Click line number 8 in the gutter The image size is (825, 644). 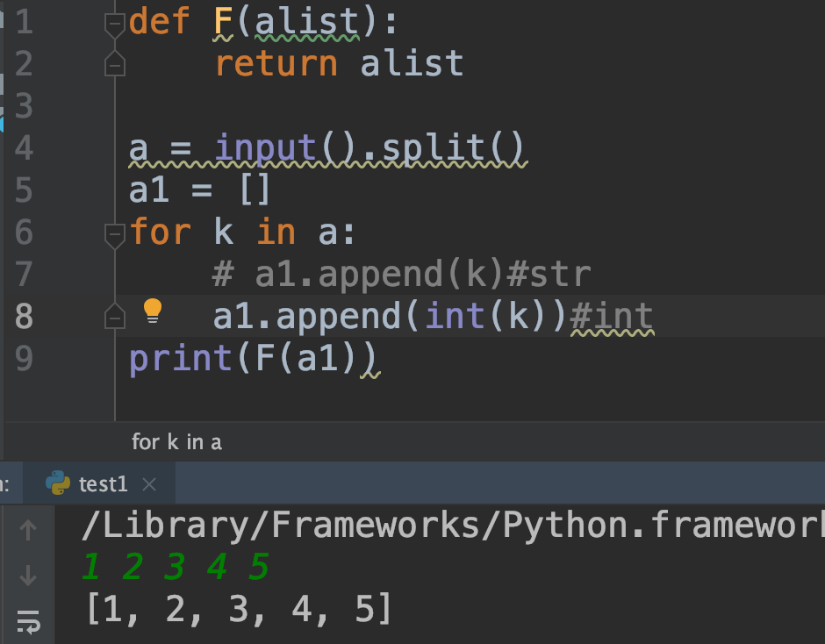pyautogui.click(x=25, y=314)
